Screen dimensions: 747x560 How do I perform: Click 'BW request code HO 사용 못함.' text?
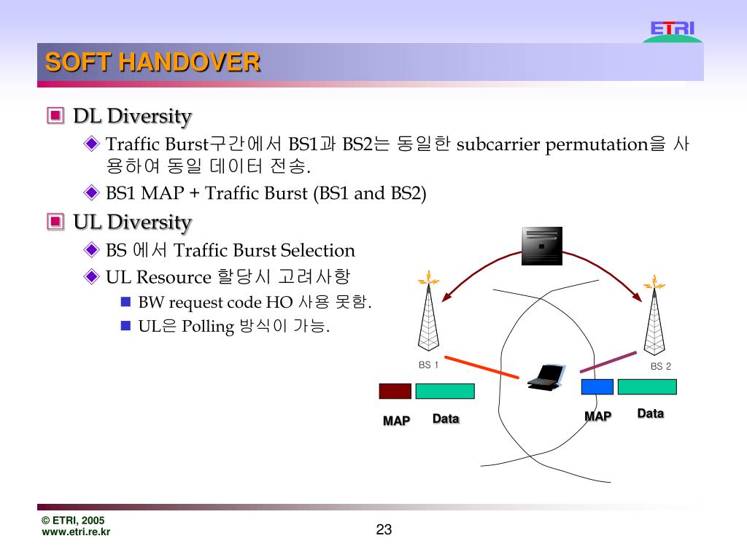255,302
